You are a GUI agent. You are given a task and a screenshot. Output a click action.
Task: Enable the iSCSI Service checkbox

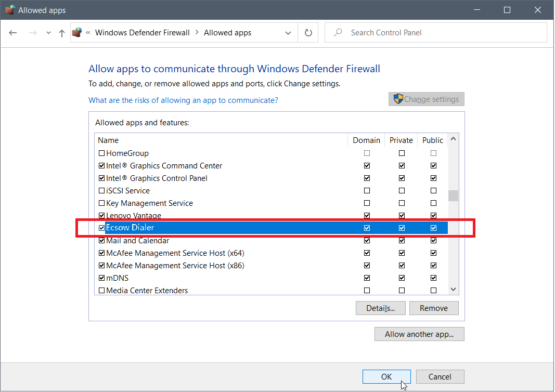tap(101, 190)
